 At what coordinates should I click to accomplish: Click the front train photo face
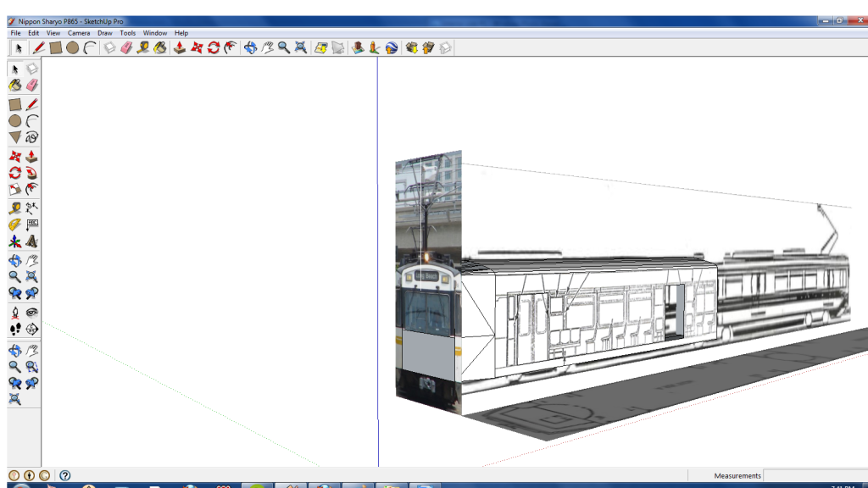tap(428, 282)
